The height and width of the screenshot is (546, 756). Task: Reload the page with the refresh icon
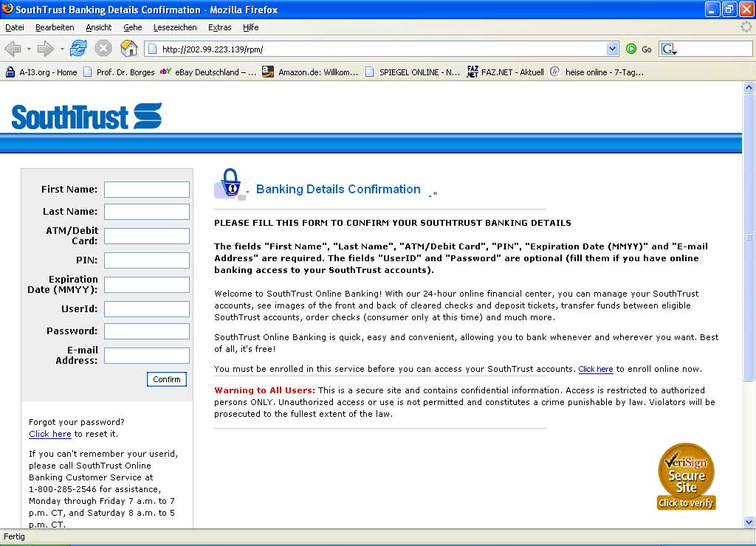click(x=78, y=49)
